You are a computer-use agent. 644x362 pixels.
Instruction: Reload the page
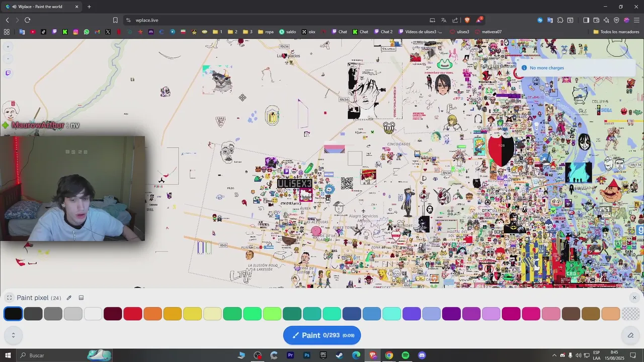[x=27, y=20]
